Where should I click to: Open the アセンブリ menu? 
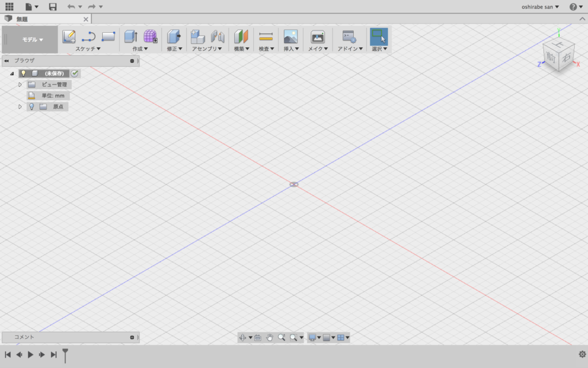pos(207,49)
